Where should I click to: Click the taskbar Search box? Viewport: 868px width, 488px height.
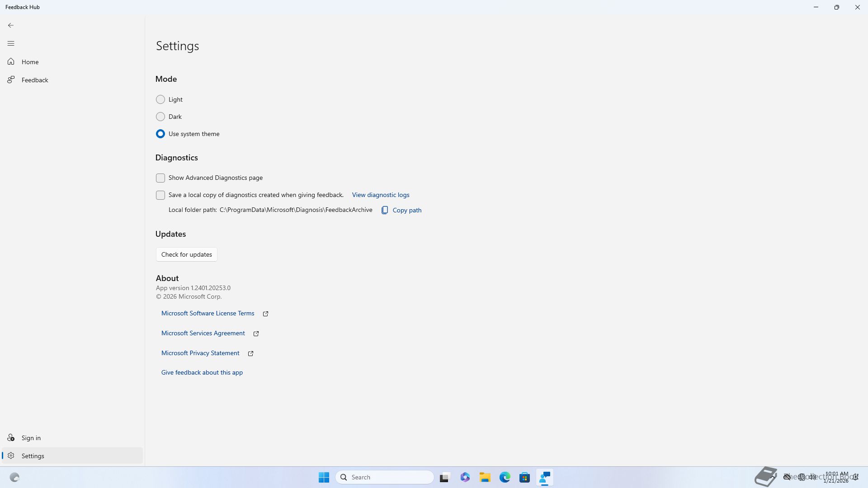coord(384,477)
